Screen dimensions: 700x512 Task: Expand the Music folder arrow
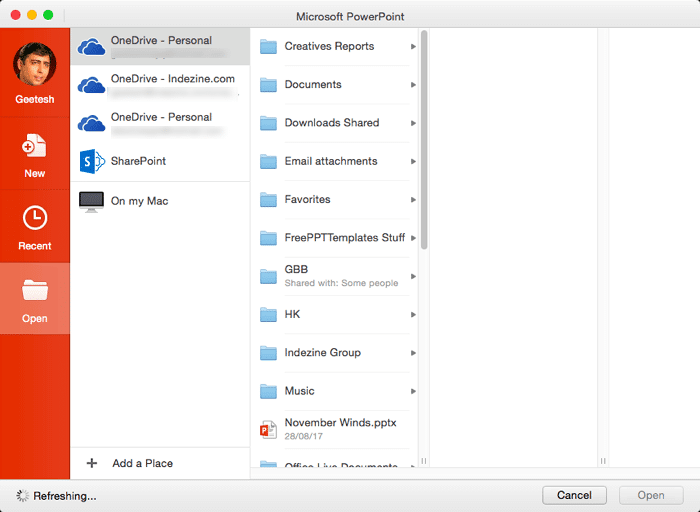[413, 391]
